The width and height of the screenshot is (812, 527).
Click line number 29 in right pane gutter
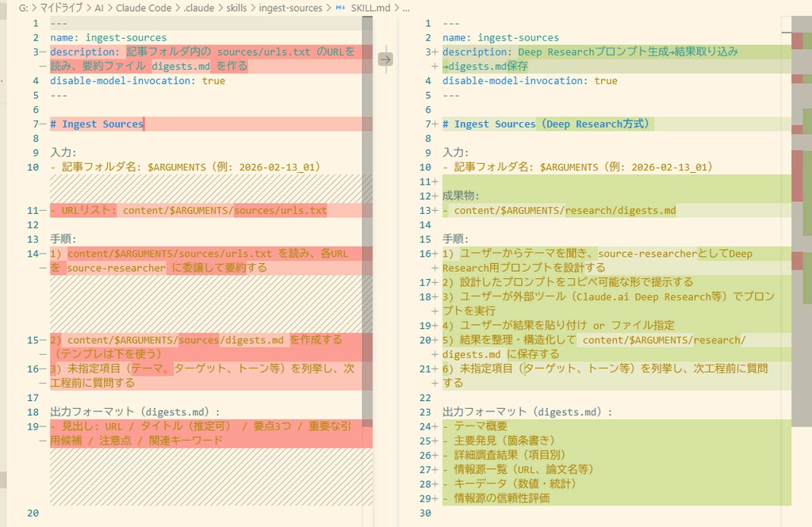coord(425,498)
